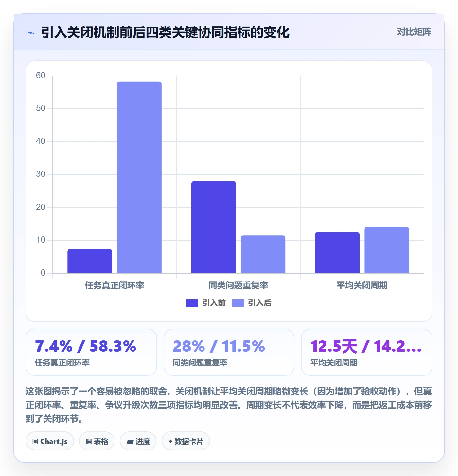Open the 12.5天 / 14.2… data card

click(x=367, y=352)
